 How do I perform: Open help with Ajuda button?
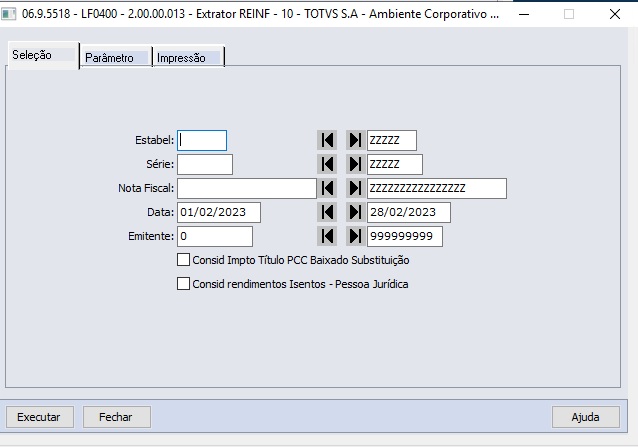click(x=586, y=417)
